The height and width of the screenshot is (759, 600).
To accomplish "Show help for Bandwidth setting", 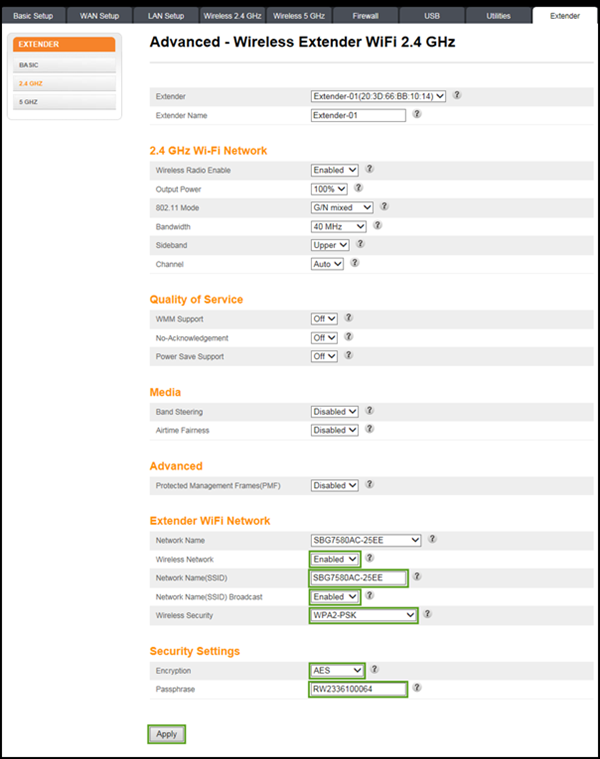I will coord(377,226).
